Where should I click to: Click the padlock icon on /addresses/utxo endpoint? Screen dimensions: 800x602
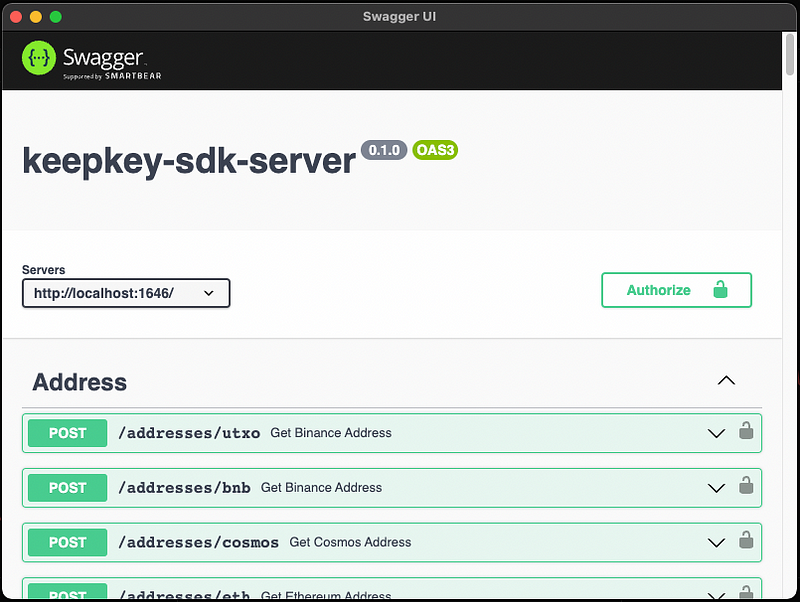point(746,432)
